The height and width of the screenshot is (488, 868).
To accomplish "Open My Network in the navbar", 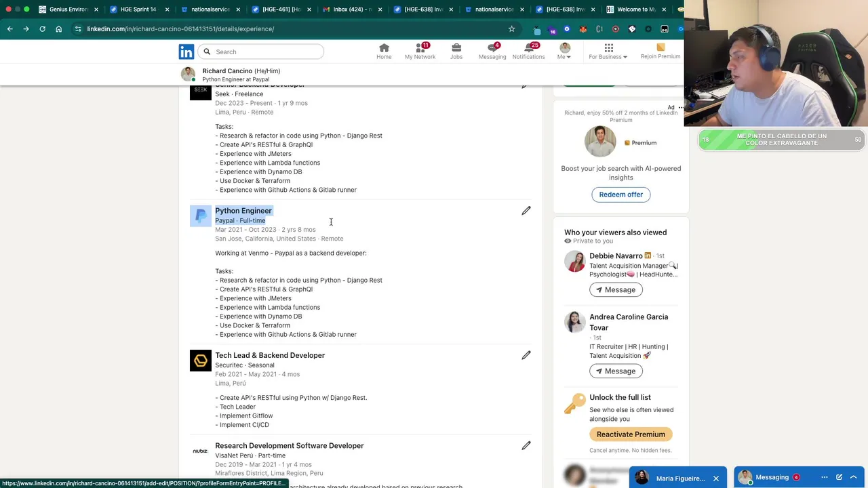I will pos(420,52).
